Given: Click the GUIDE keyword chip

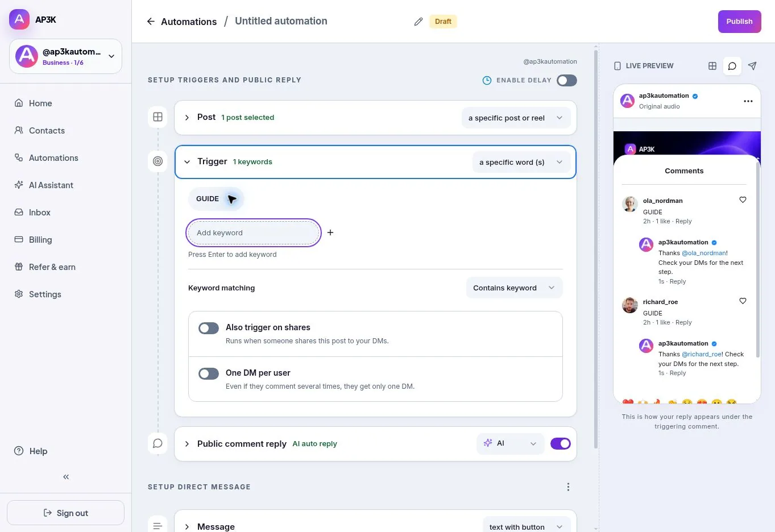Looking at the screenshot, I should click(216, 199).
